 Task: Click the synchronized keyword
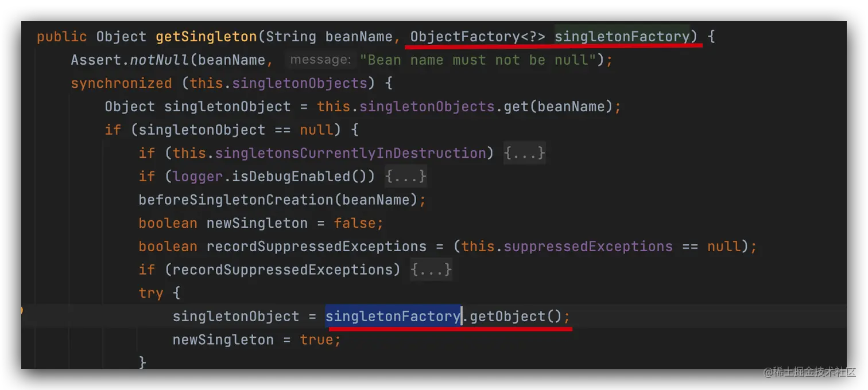pos(121,84)
